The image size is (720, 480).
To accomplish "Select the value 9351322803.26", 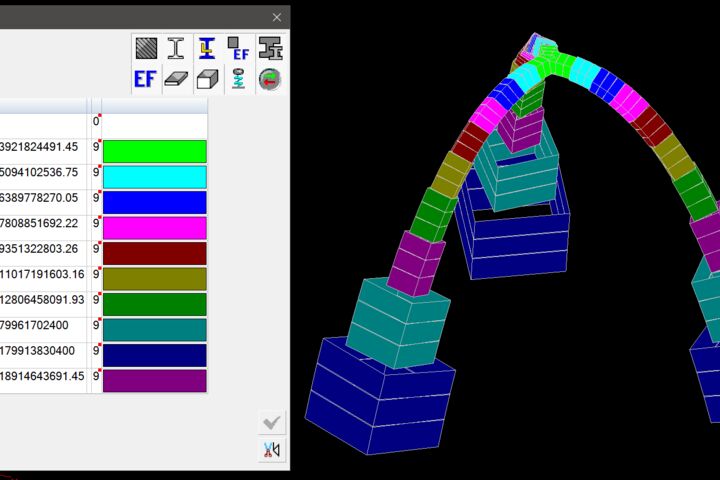I will [x=39, y=248].
